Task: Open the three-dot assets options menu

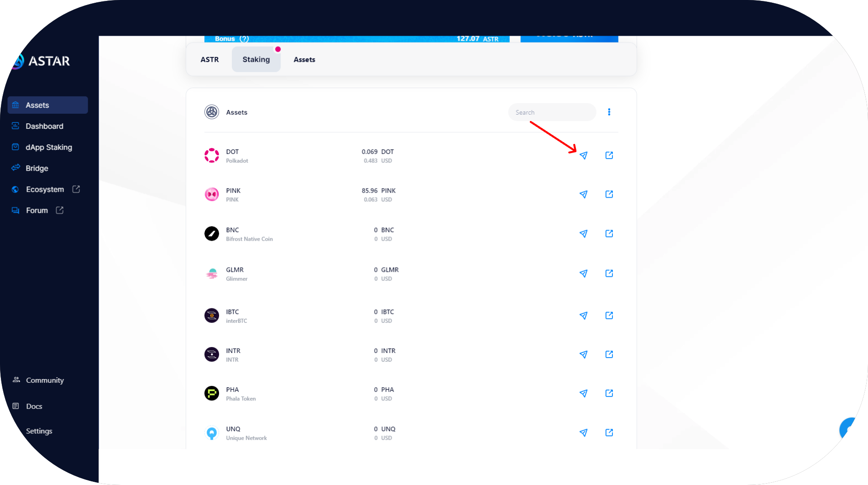Action: [609, 112]
